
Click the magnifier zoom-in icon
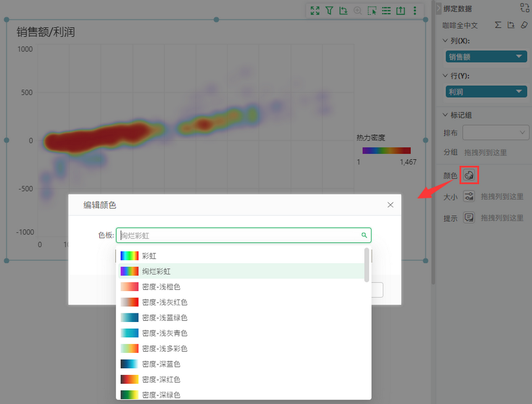pyautogui.click(x=357, y=10)
